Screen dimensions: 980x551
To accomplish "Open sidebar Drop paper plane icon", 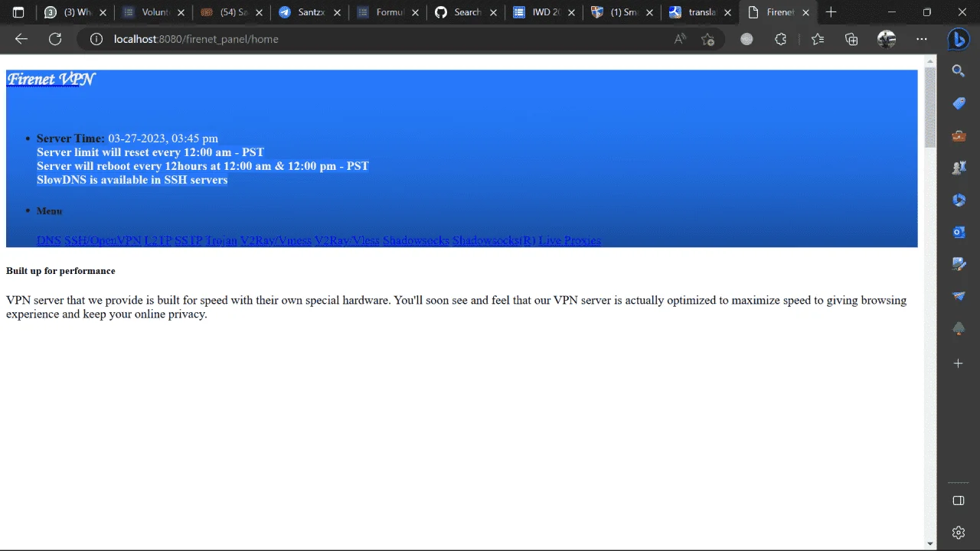I will 958,296.
